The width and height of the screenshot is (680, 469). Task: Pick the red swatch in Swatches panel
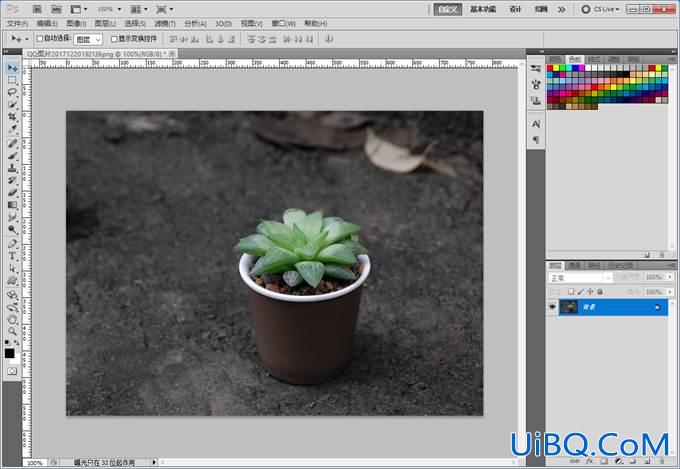point(550,68)
